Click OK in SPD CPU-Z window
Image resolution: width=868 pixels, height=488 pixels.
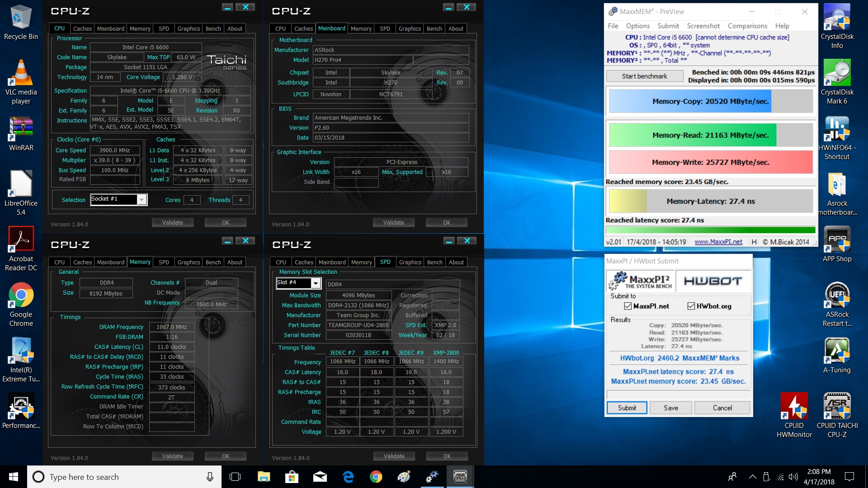(447, 456)
